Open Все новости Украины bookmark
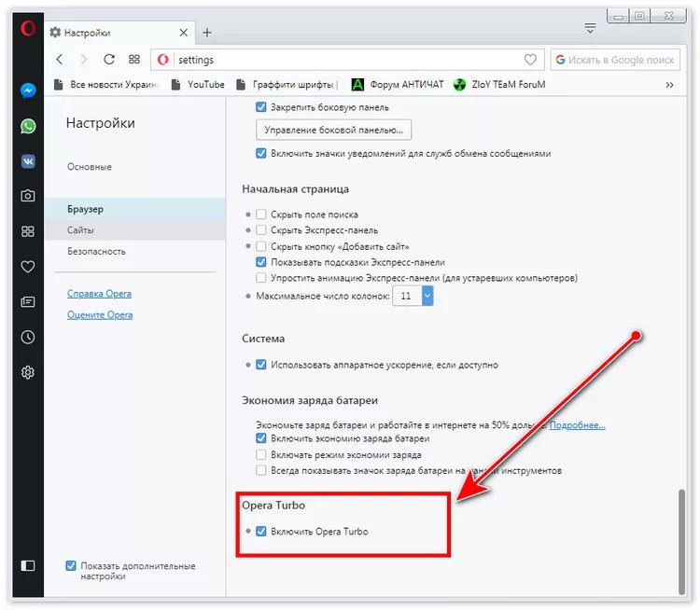Screen dimensions: 700x610 pyautogui.click(x=106, y=84)
